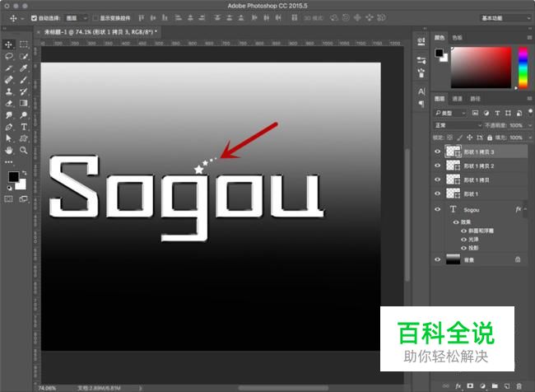Create a new group folder icon
This screenshot has width=535, height=392.
click(x=495, y=386)
